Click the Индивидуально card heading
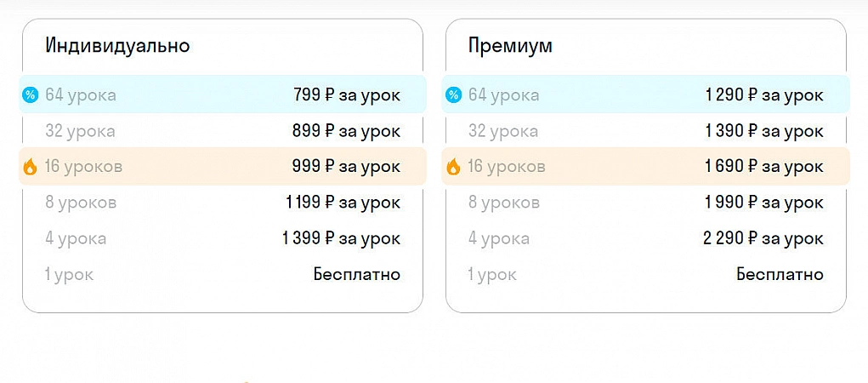868x383 pixels. point(117,45)
